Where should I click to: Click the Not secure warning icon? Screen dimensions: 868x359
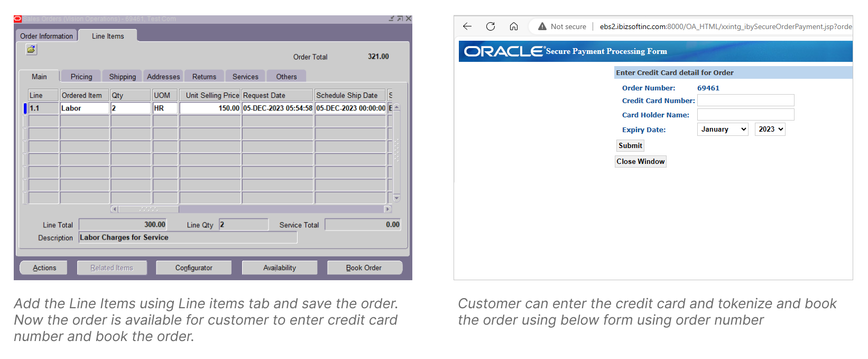(542, 26)
